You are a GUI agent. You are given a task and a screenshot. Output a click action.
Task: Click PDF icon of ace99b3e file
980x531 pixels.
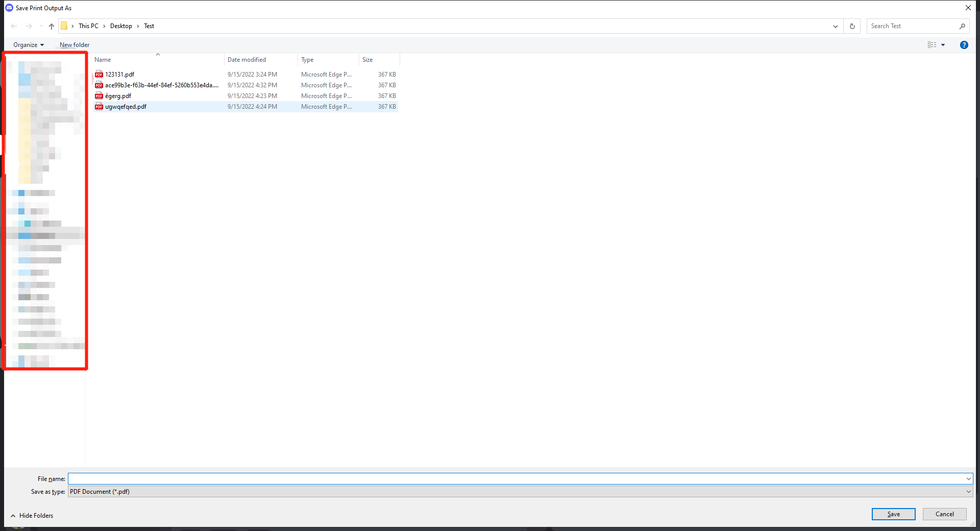click(99, 85)
